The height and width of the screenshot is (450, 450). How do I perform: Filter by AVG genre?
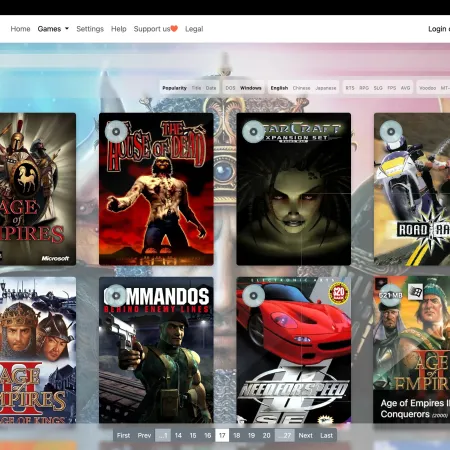click(405, 88)
